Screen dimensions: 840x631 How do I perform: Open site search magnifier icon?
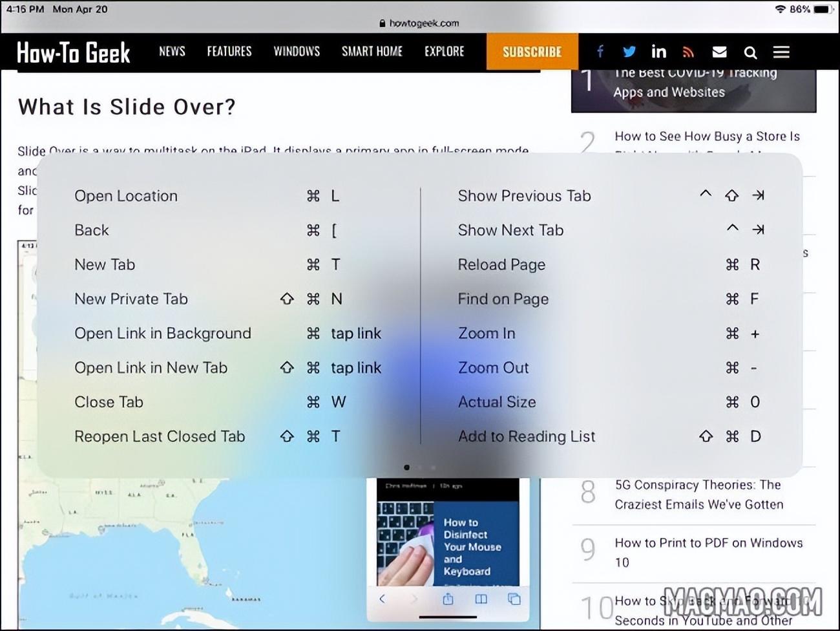[x=750, y=52]
